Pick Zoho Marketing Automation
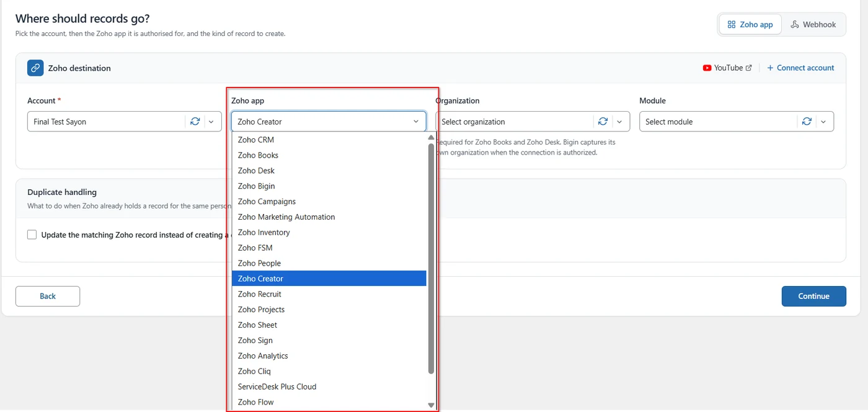Image resolution: width=868 pixels, height=412 pixels. tap(329, 217)
